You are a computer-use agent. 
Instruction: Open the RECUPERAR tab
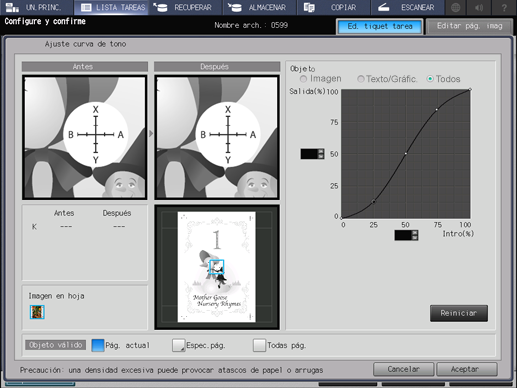coord(185,7)
